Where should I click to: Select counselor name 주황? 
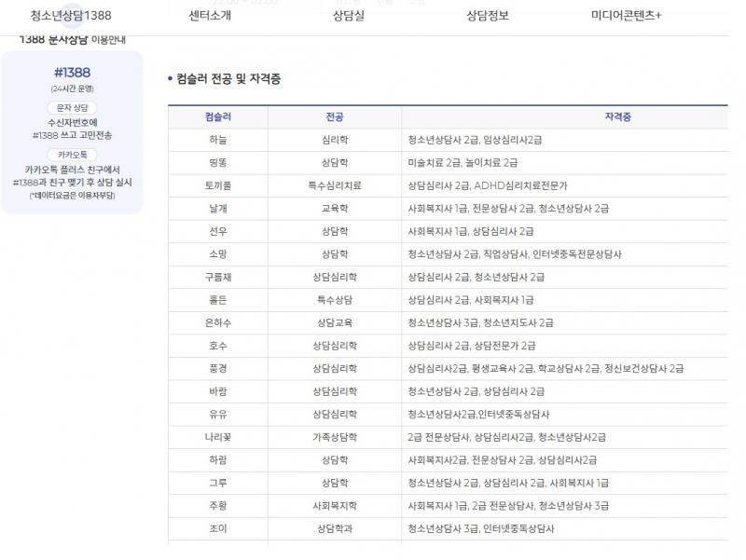click(218, 505)
